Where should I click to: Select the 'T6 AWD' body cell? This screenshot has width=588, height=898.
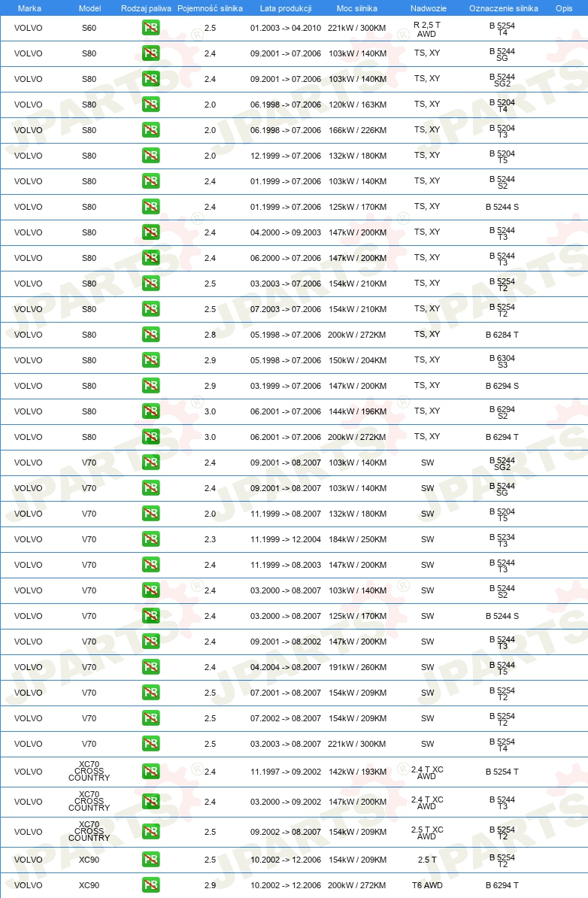click(x=427, y=885)
